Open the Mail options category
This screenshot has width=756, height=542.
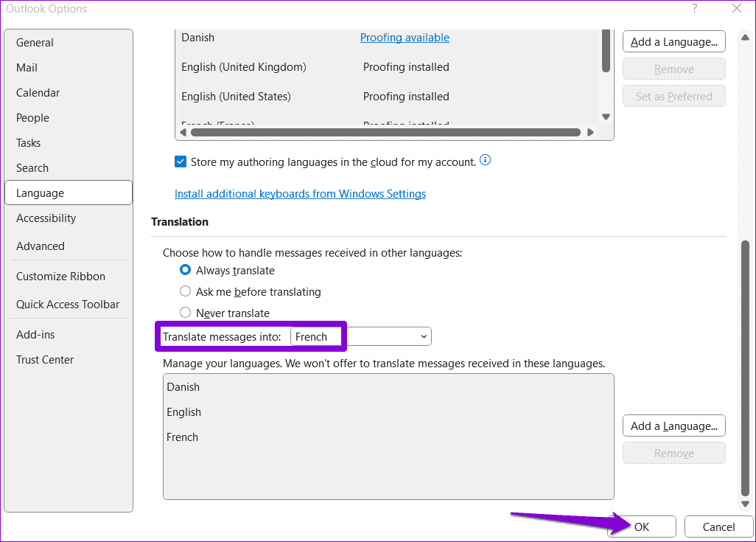click(69, 68)
